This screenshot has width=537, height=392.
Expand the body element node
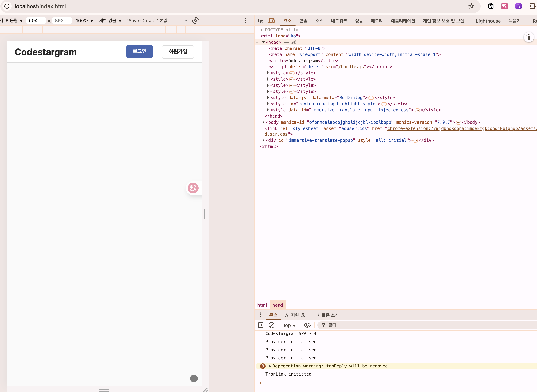click(263, 122)
